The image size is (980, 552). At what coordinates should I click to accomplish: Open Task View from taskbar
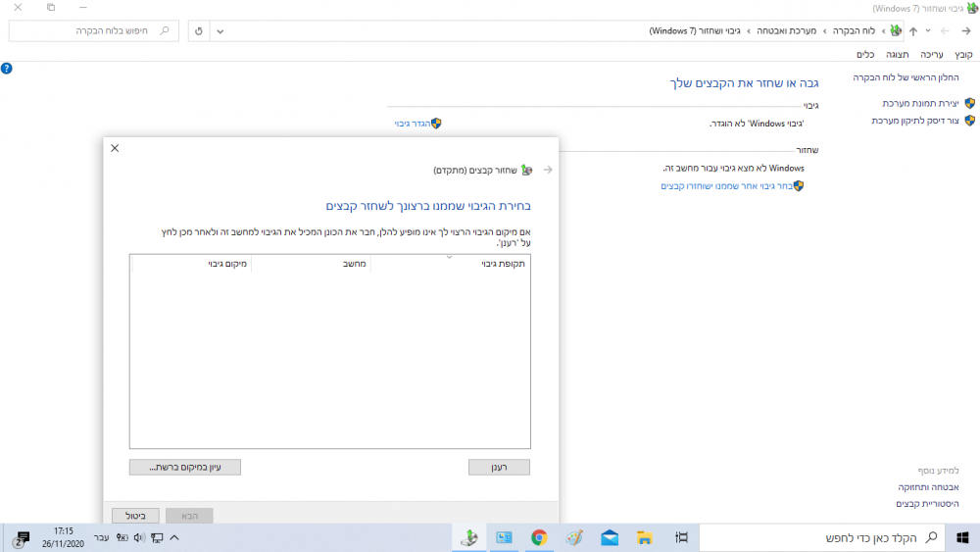(x=682, y=537)
